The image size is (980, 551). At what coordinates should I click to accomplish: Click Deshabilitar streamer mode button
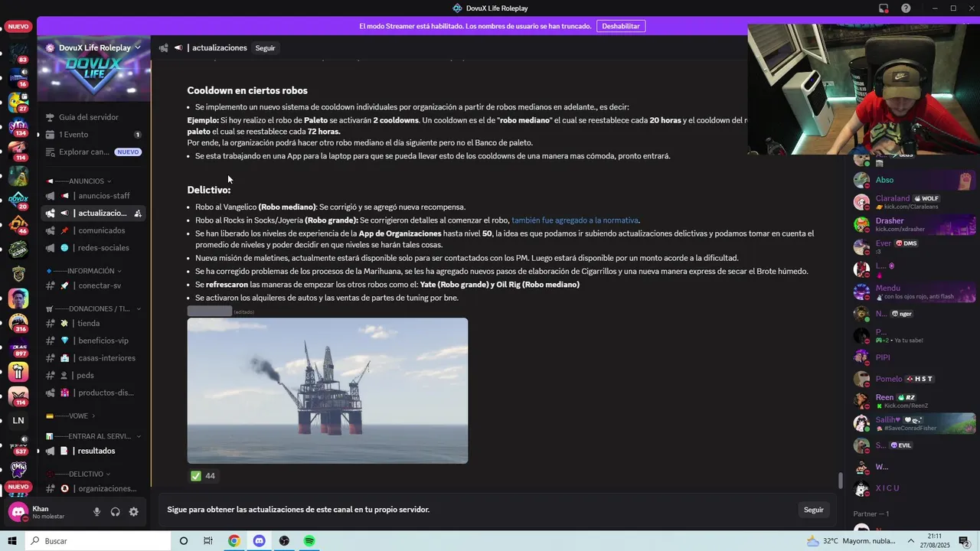pyautogui.click(x=620, y=26)
